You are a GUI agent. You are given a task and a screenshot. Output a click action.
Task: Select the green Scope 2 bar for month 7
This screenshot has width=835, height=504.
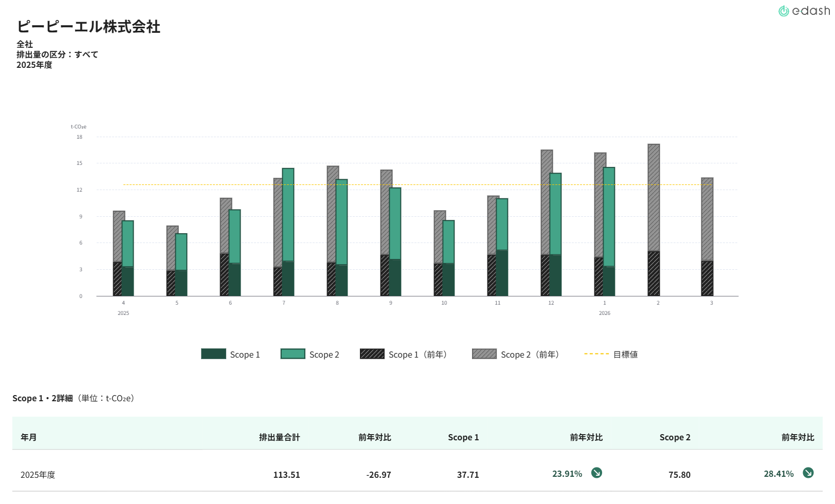pyautogui.click(x=288, y=215)
